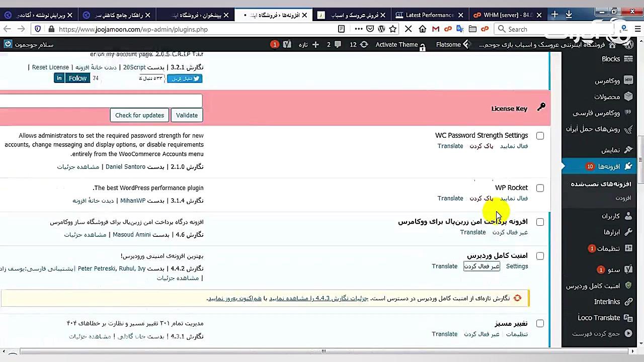Image resolution: width=644 pixels, height=362 pixels.
Task: Click the افزونه‌ها plugins plug icon
Action: point(628,166)
